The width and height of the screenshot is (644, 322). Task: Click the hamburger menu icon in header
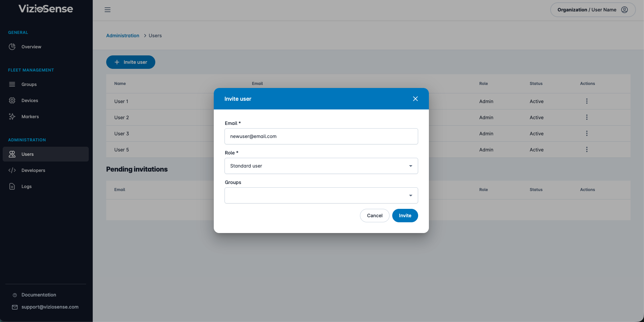108,10
